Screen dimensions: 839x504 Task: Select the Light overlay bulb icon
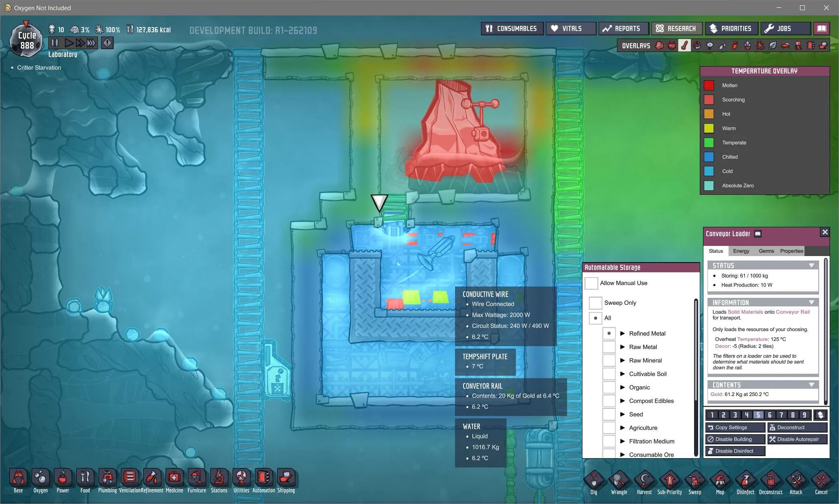(x=710, y=45)
